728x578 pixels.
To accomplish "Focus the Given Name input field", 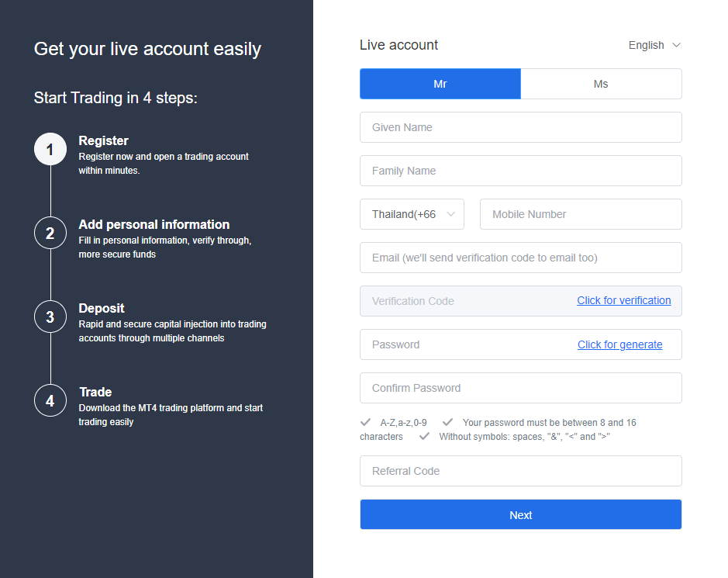I will click(x=520, y=127).
